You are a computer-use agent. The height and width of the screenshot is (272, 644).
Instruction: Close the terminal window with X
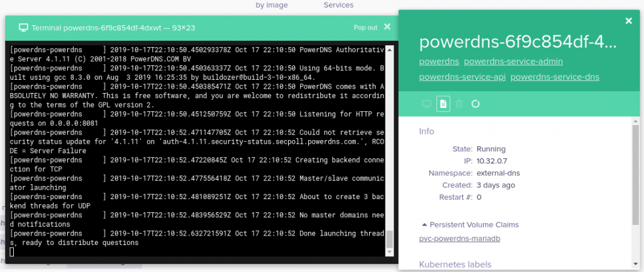[387, 26]
